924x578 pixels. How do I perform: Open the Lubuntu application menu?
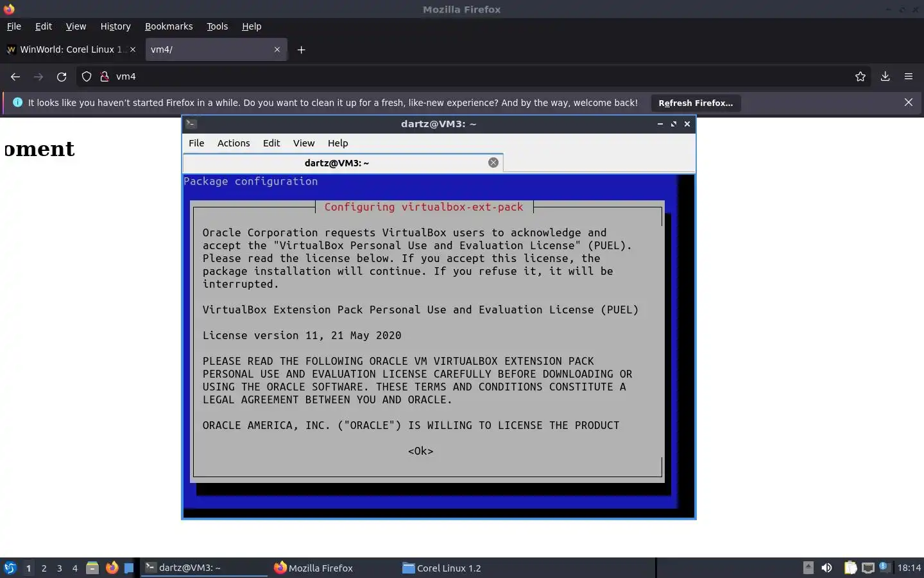(x=10, y=568)
